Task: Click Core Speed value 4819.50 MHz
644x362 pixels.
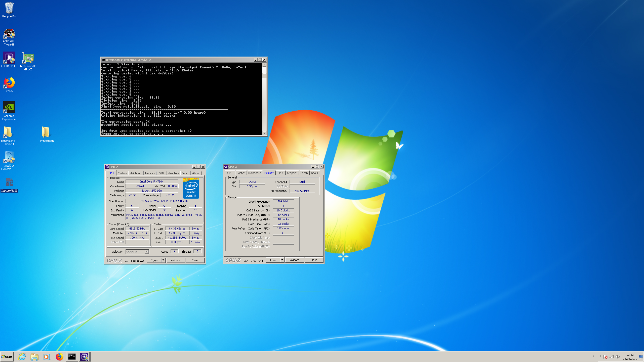Action: (x=137, y=229)
